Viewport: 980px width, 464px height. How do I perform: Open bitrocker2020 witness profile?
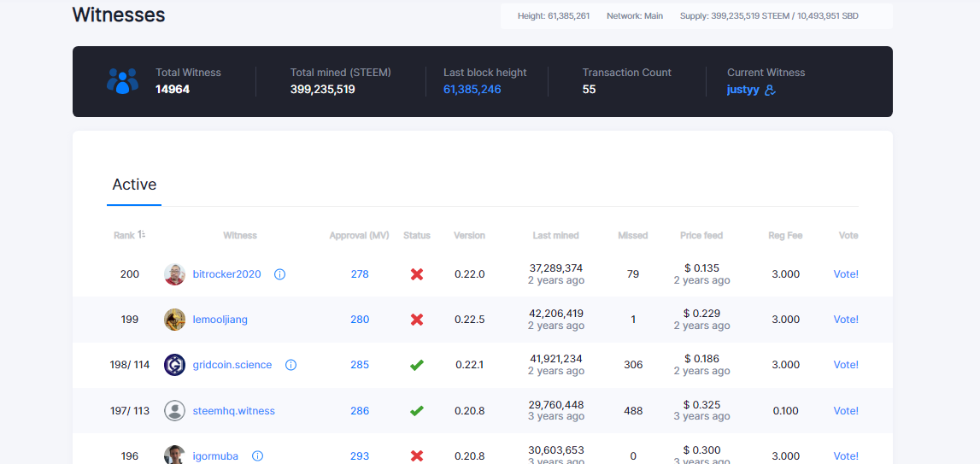pyautogui.click(x=227, y=274)
